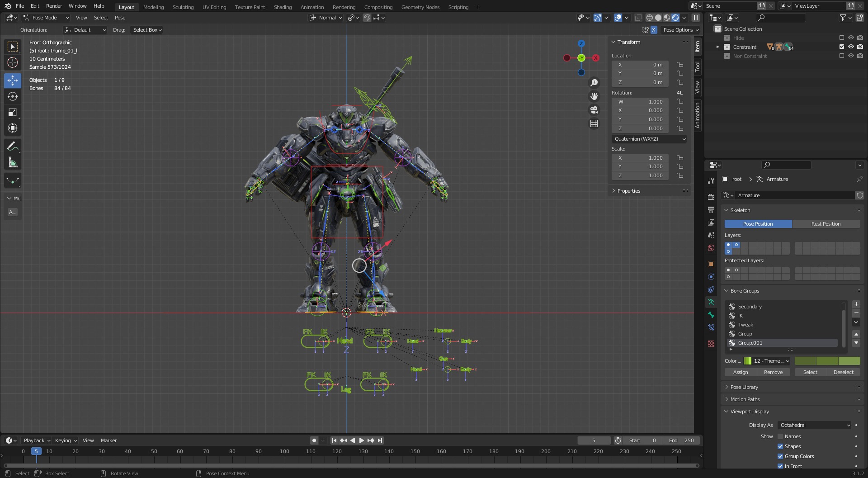
Task: Uncheck the In Front checkbox
Action: tap(780, 466)
